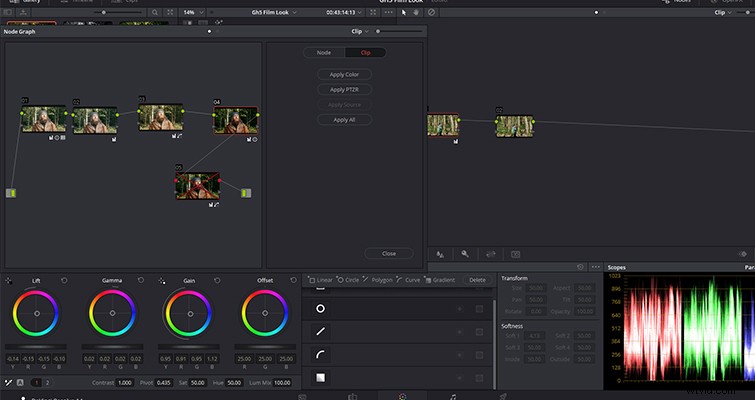This screenshot has width=755, height=400.
Task: Reset the Gamma color wheel
Action: (141, 280)
